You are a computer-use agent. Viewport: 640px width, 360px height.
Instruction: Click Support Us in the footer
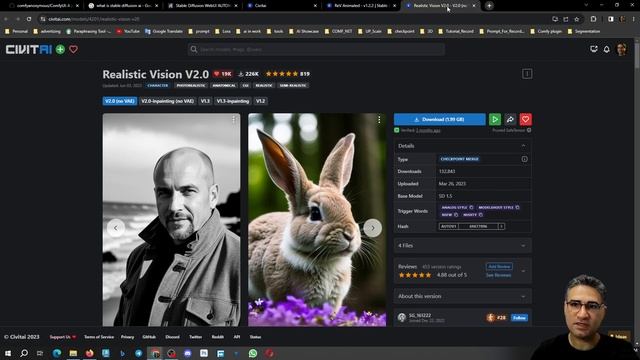pos(62,337)
